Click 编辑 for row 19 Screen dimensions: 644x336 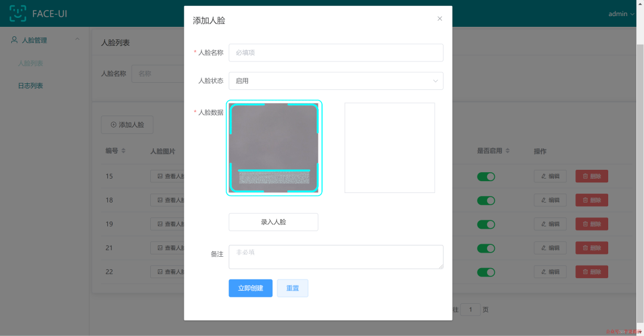click(x=550, y=224)
